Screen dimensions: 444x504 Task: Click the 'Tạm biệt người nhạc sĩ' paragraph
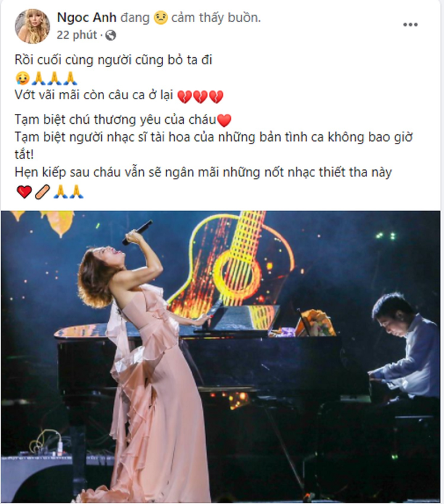click(x=213, y=146)
